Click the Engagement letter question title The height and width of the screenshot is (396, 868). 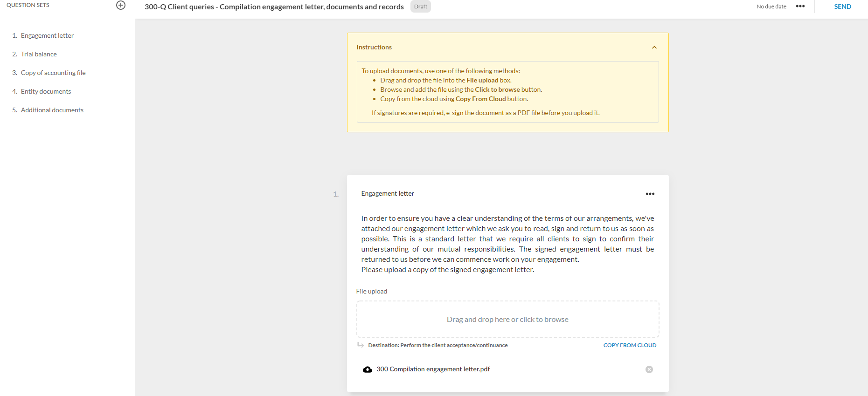coord(387,193)
